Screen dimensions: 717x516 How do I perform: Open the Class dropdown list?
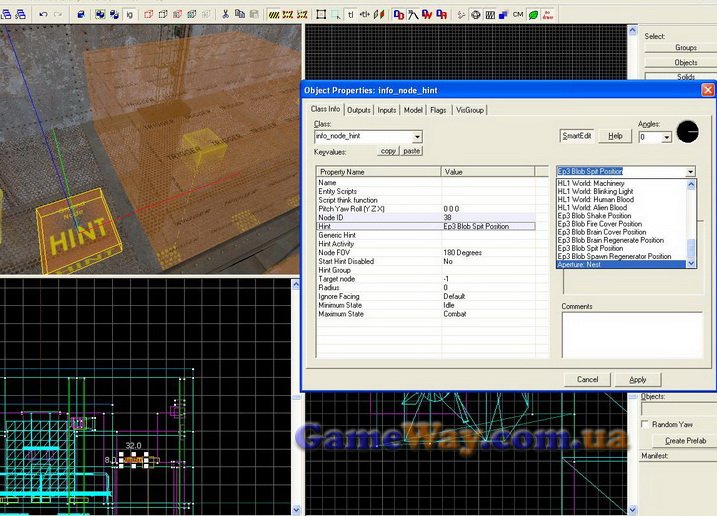point(417,136)
